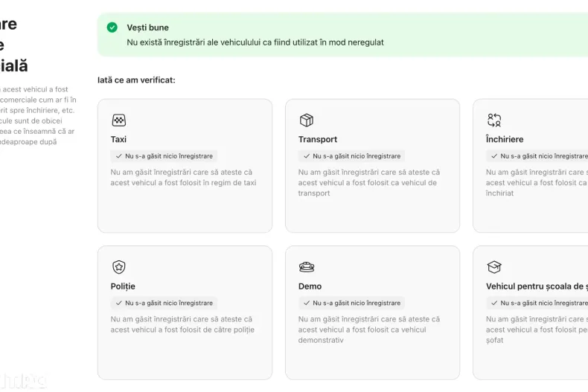
Task: Click the no-records badge in Poliție card
Action: click(x=164, y=303)
